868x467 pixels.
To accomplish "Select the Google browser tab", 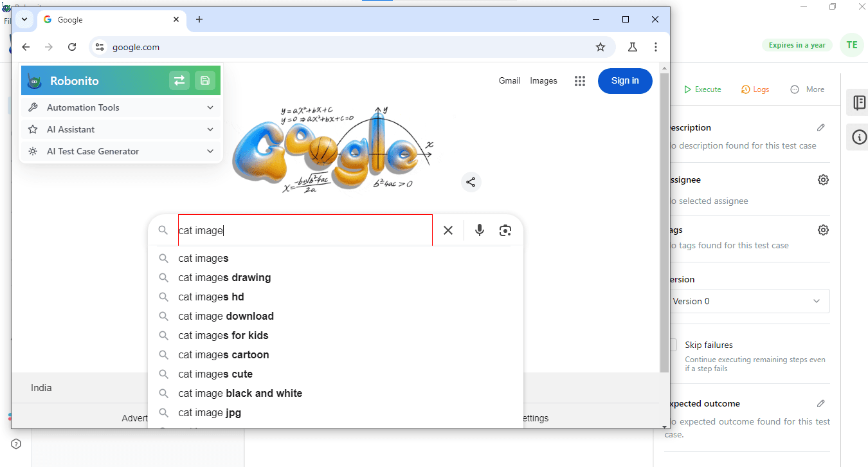I will (112, 20).
